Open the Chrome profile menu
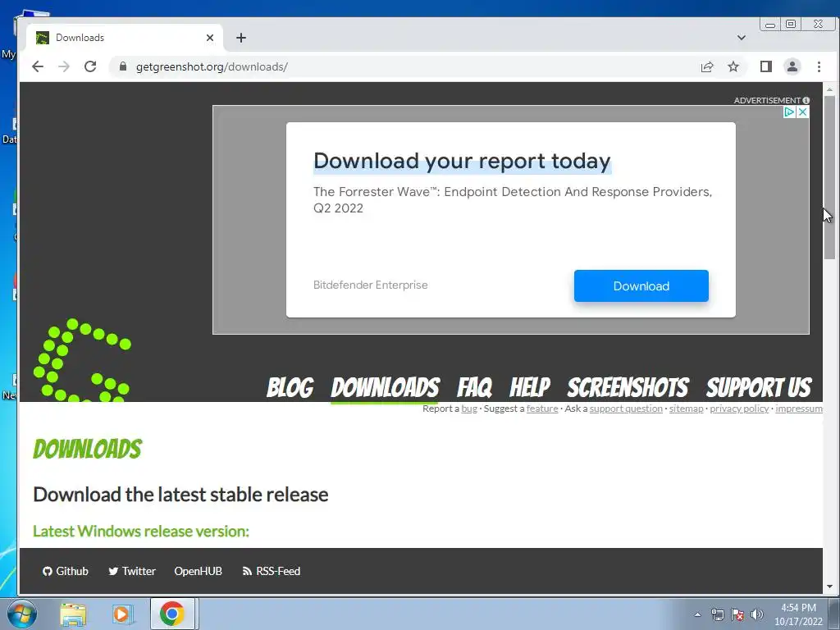 tap(792, 66)
